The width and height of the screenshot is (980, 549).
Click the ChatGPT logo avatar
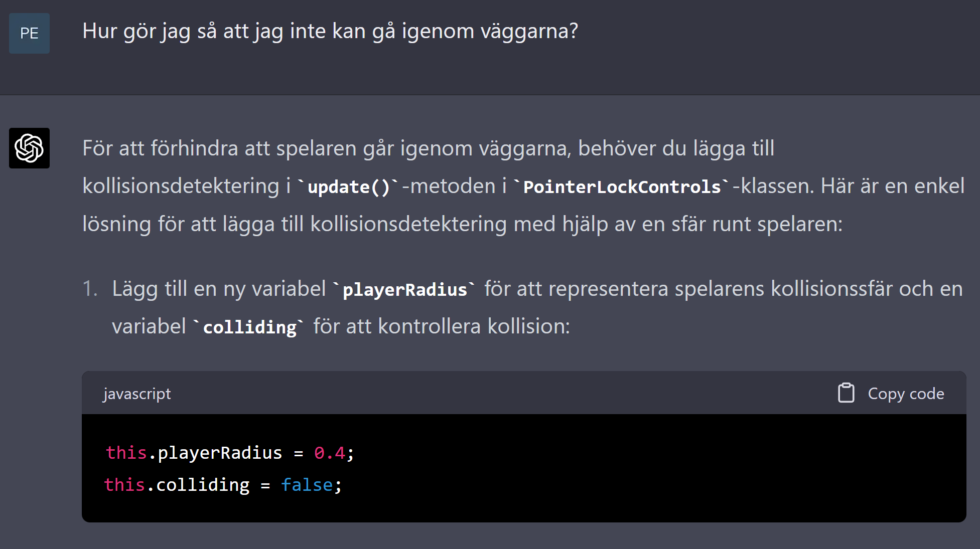click(29, 148)
